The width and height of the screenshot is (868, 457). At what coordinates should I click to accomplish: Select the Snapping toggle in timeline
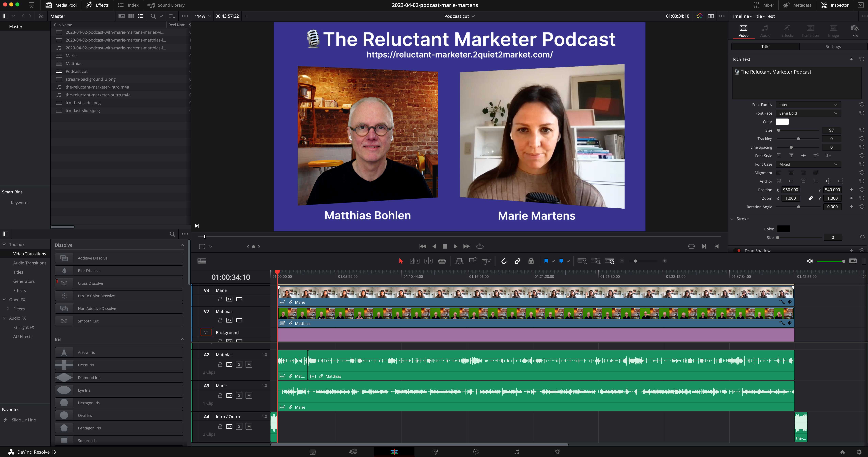click(504, 261)
